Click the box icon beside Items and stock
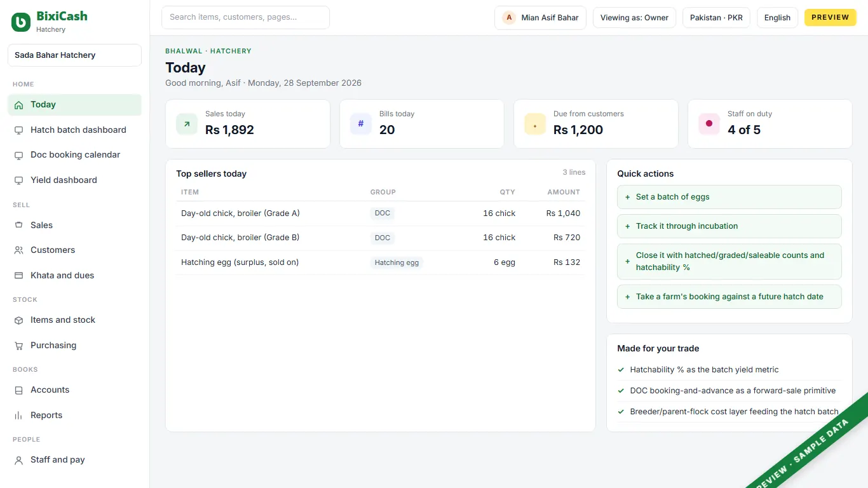868x488 pixels. (x=18, y=320)
